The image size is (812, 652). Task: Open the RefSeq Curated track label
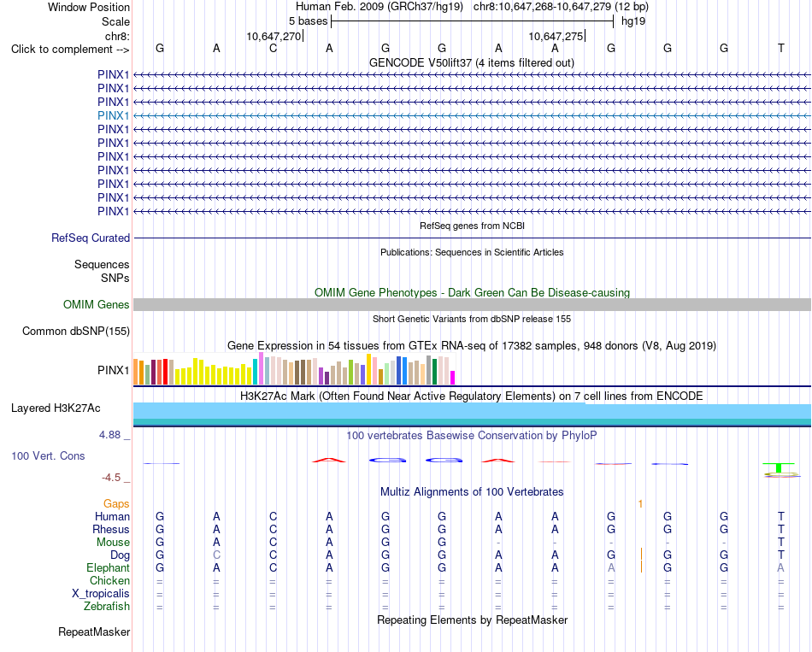[x=90, y=238]
